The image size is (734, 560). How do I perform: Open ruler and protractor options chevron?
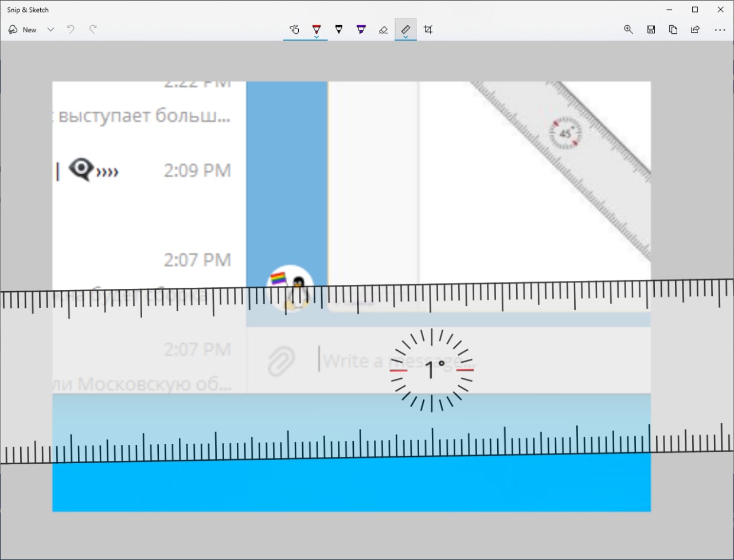pos(405,37)
